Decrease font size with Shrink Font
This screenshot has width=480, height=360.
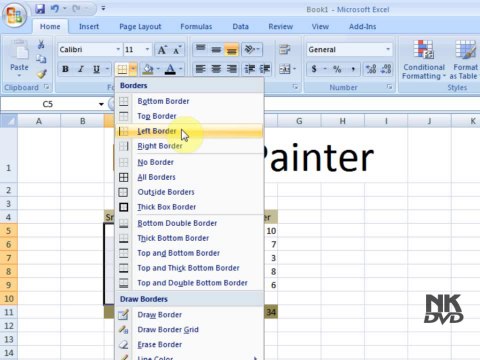coord(177,50)
